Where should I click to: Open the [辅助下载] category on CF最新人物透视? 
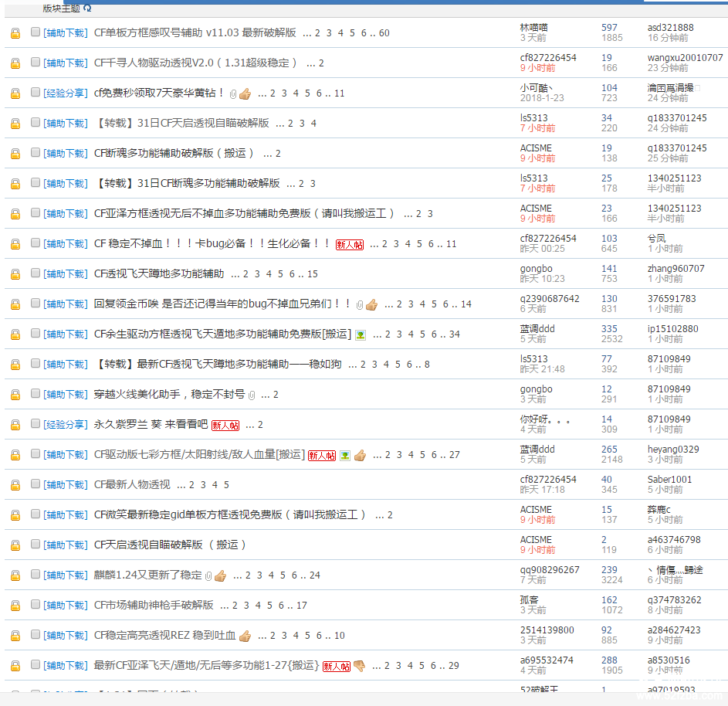tap(66, 485)
